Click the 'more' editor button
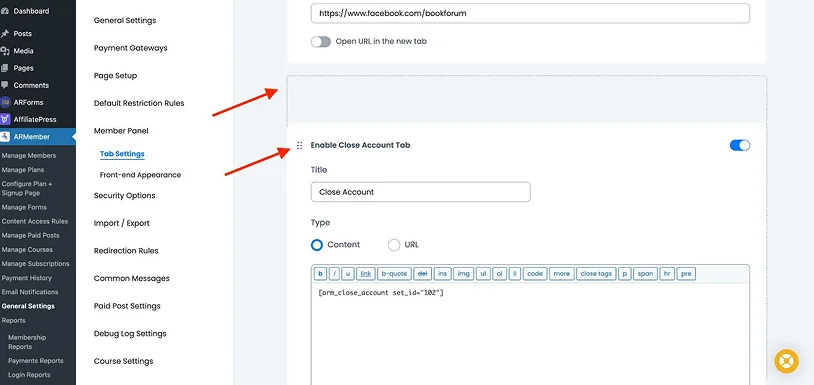 pos(562,273)
